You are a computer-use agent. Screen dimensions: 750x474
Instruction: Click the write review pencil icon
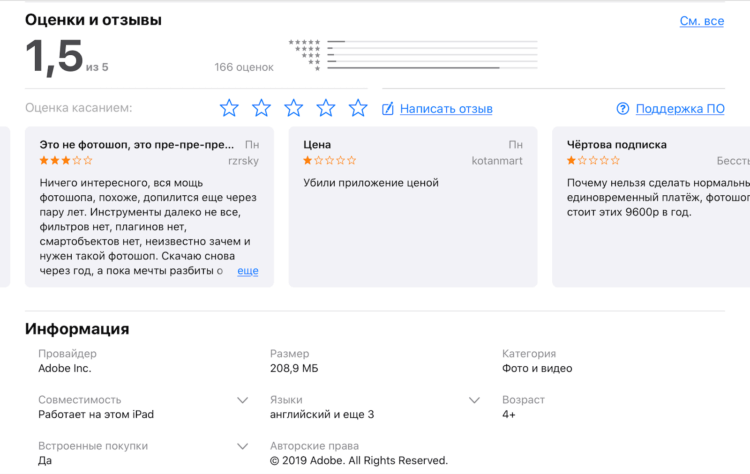coord(387,109)
